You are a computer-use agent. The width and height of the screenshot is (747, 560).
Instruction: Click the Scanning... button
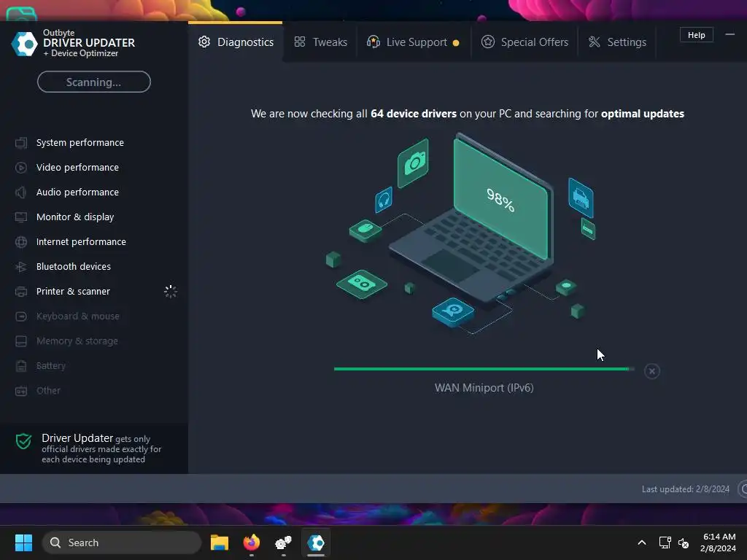tap(94, 82)
